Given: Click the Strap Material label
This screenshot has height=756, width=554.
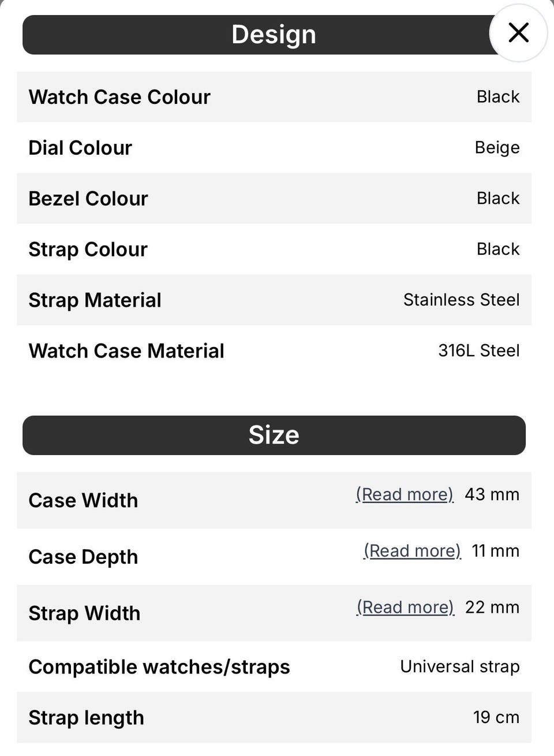Looking at the screenshot, I should tap(95, 300).
